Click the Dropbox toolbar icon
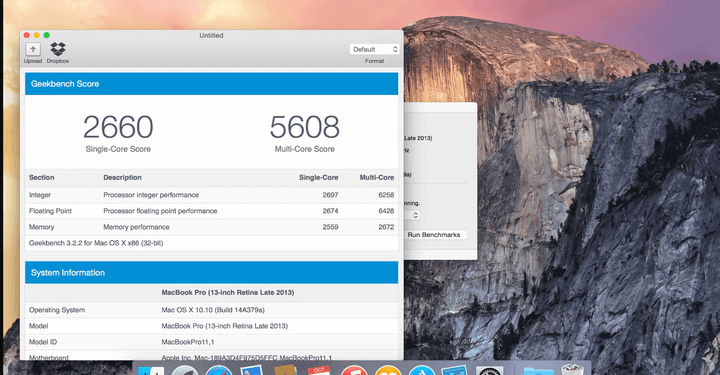Viewport: 720px width, 375px height. pyautogui.click(x=58, y=49)
